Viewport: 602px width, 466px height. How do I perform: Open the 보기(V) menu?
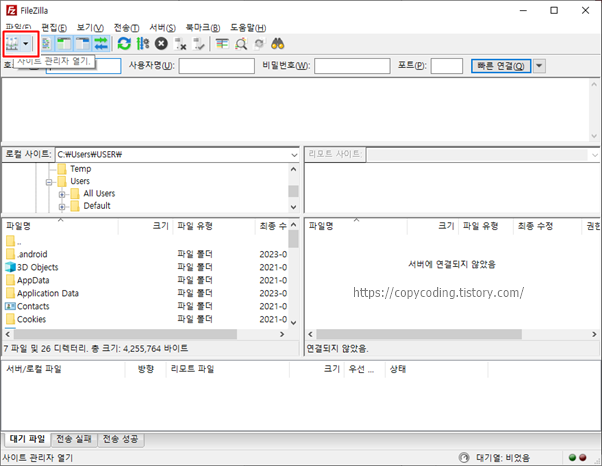click(x=90, y=28)
